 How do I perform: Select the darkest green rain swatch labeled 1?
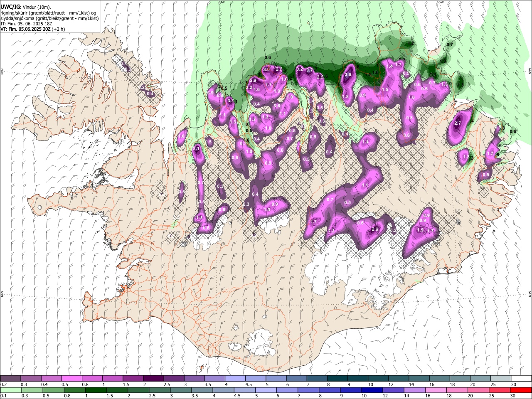pos(96,390)
